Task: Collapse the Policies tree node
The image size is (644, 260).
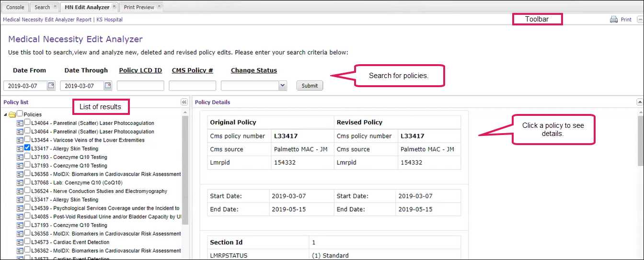Action: [5, 115]
